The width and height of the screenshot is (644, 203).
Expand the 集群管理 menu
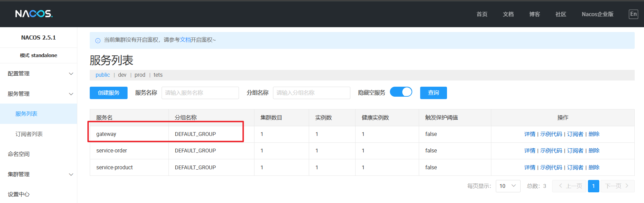pyautogui.click(x=39, y=174)
